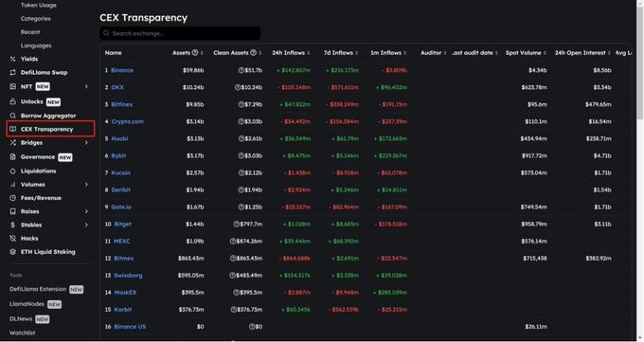Open the Crypto.com exchange link
644x342 pixels.
(x=127, y=121)
